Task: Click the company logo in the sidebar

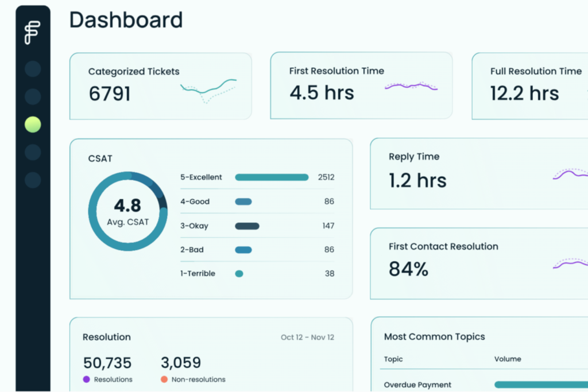Action: 32,32
